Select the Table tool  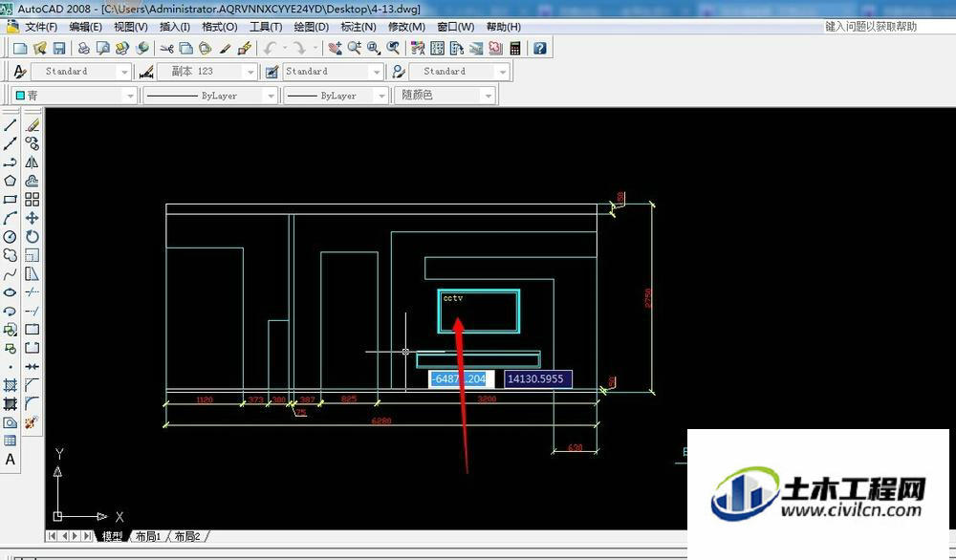point(11,441)
